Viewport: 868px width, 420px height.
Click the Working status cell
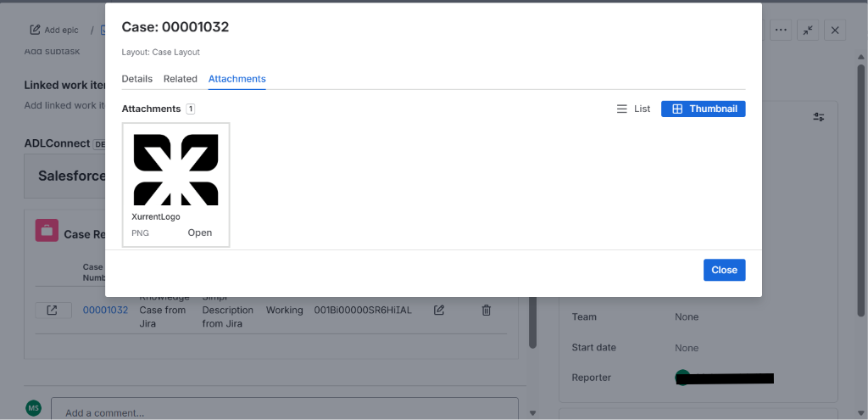click(285, 311)
